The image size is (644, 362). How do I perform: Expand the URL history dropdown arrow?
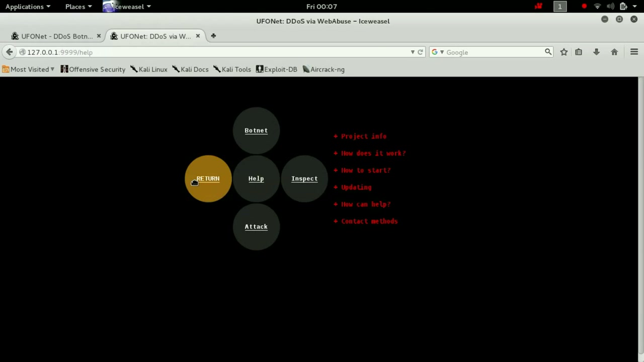pos(413,52)
